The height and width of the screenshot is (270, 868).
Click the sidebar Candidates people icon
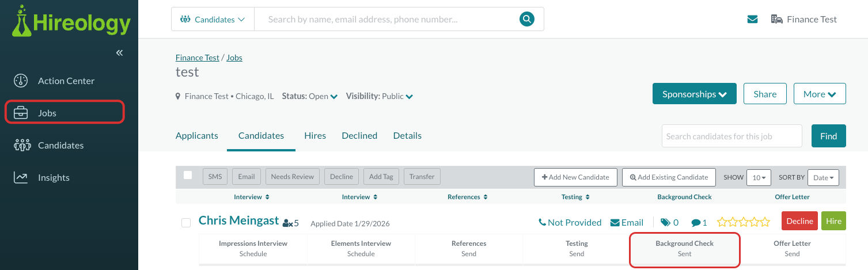(x=21, y=145)
